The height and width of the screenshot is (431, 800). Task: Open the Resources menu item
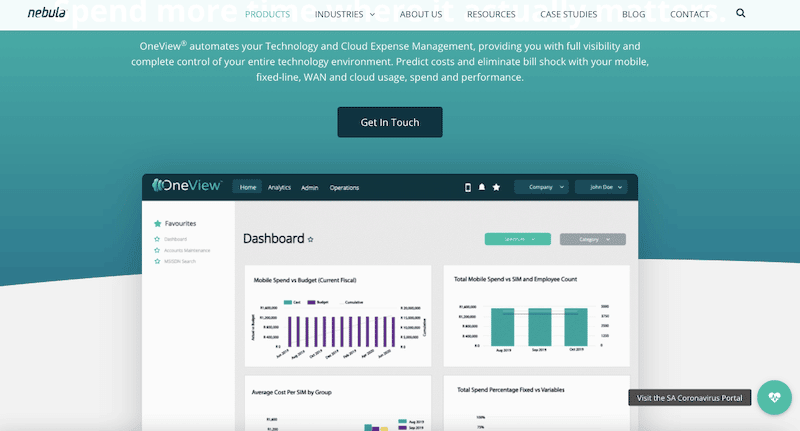coord(491,14)
